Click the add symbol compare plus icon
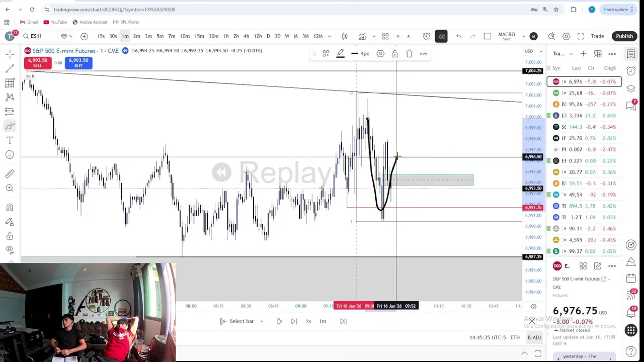The image size is (644, 362). point(84,36)
